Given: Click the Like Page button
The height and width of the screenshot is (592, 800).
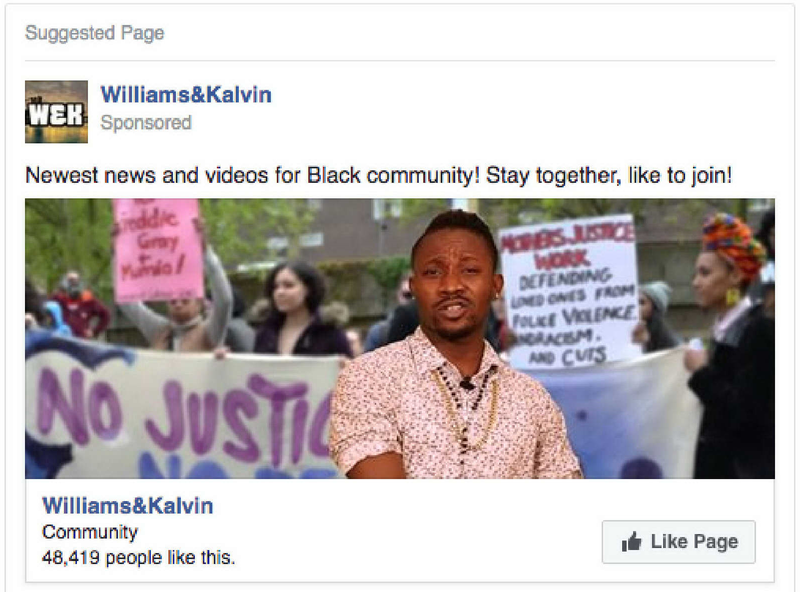Looking at the screenshot, I should 679,542.
